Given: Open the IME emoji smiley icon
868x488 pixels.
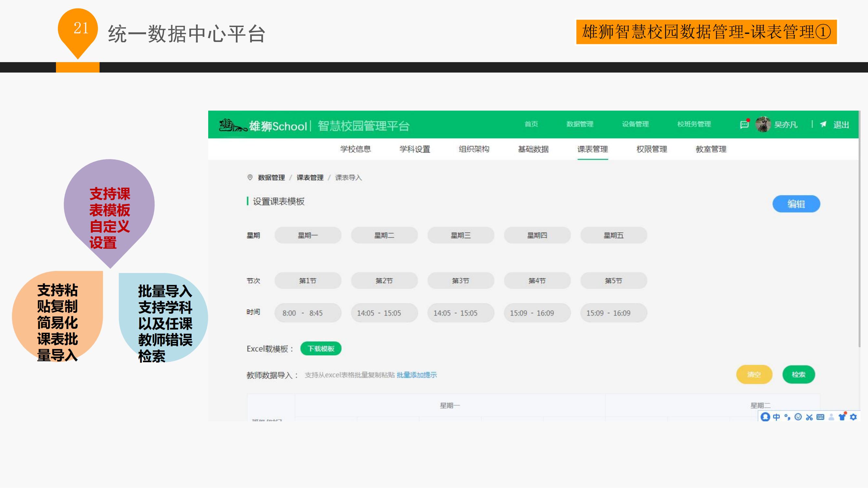Looking at the screenshot, I should [x=798, y=417].
